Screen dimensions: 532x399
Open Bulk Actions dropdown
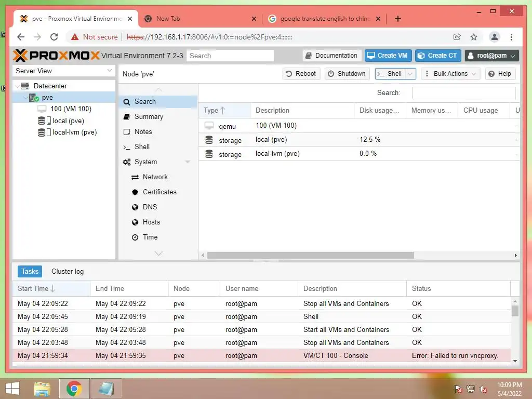[450, 74]
